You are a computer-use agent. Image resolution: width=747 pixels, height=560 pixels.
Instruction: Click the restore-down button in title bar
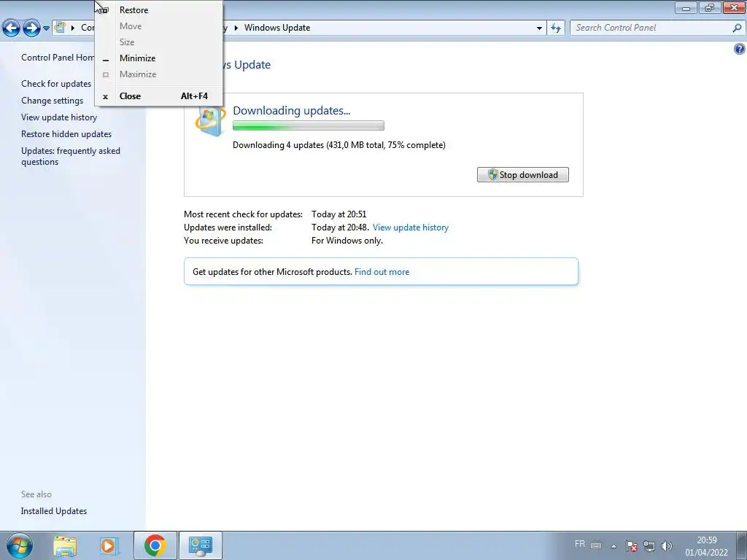click(x=709, y=7)
